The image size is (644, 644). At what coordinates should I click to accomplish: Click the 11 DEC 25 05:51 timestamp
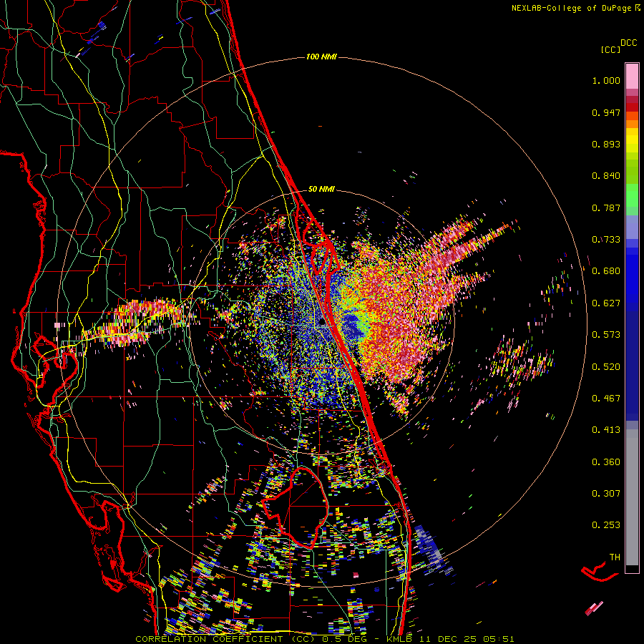pos(466,639)
